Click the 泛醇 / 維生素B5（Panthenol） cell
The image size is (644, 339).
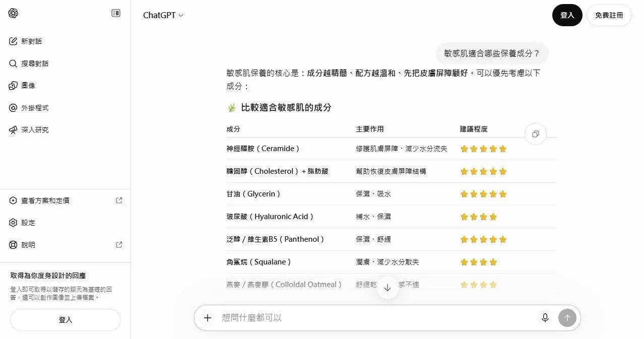[x=276, y=239]
